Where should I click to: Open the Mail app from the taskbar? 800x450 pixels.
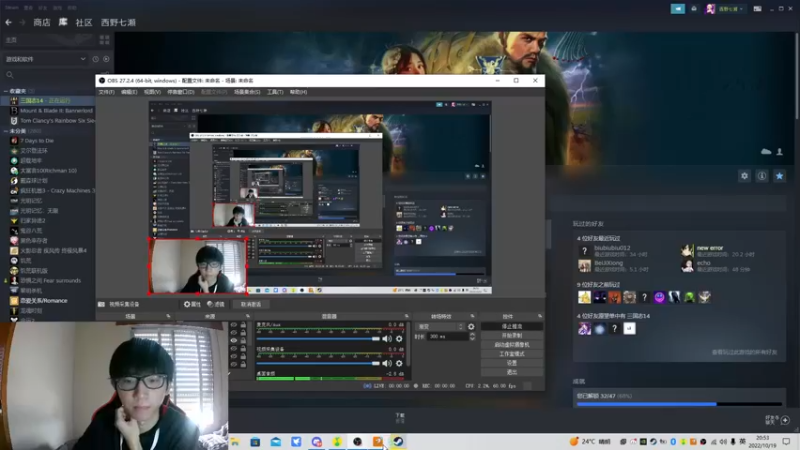tap(276, 442)
